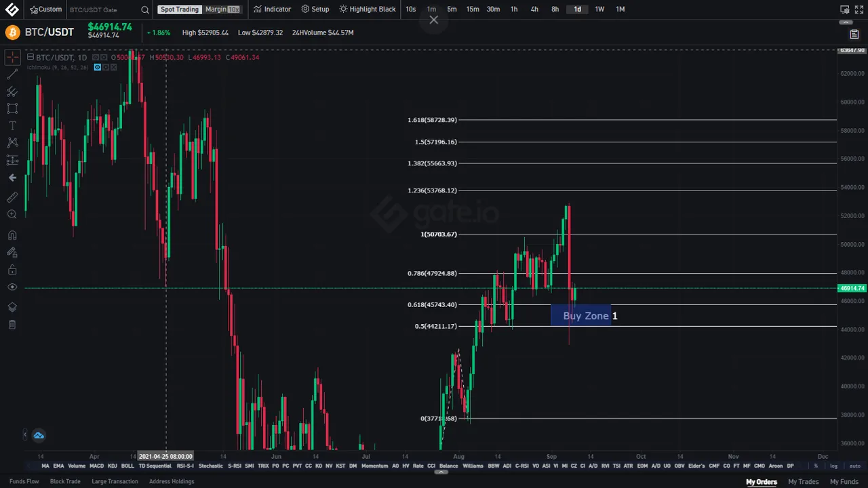Click the search magnifier icon
Screen dimensions: 868x488
pyautogui.click(x=145, y=9)
